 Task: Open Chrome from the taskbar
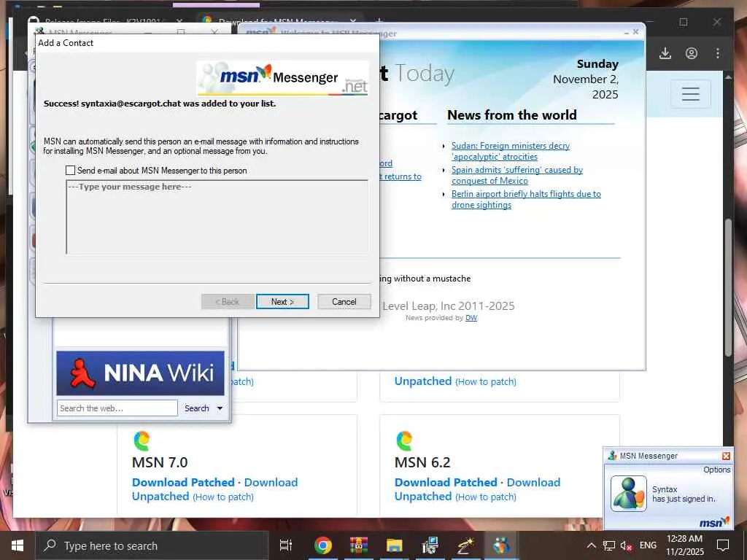click(322, 545)
